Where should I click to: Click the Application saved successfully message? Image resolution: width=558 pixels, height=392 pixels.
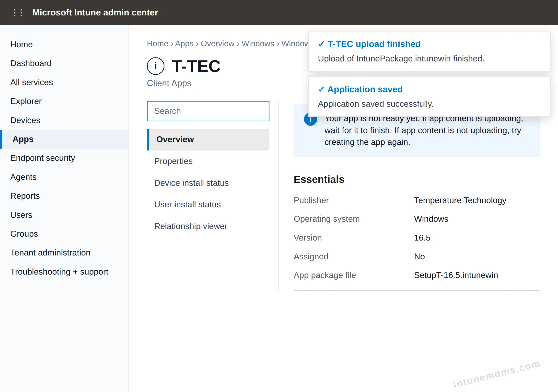(x=376, y=104)
